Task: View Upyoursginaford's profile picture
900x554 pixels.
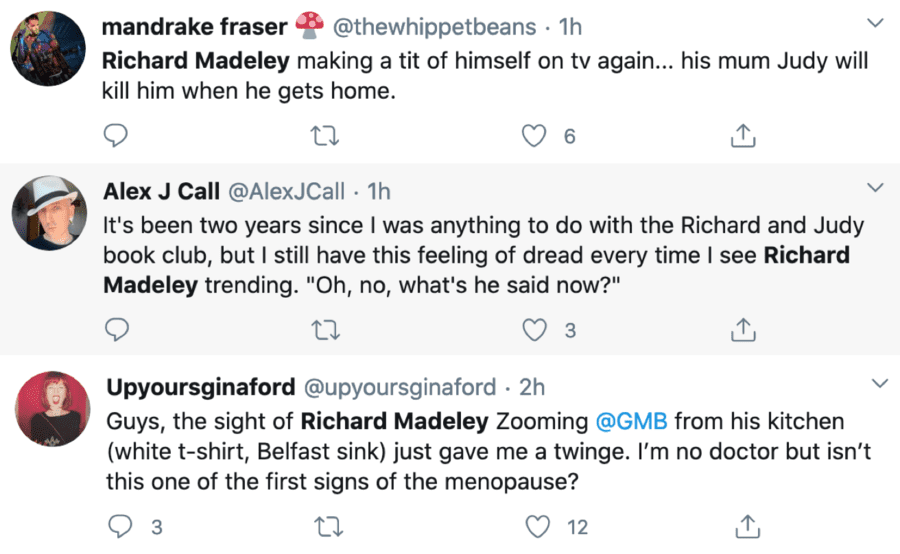Action: pyautogui.click(x=46, y=407)
